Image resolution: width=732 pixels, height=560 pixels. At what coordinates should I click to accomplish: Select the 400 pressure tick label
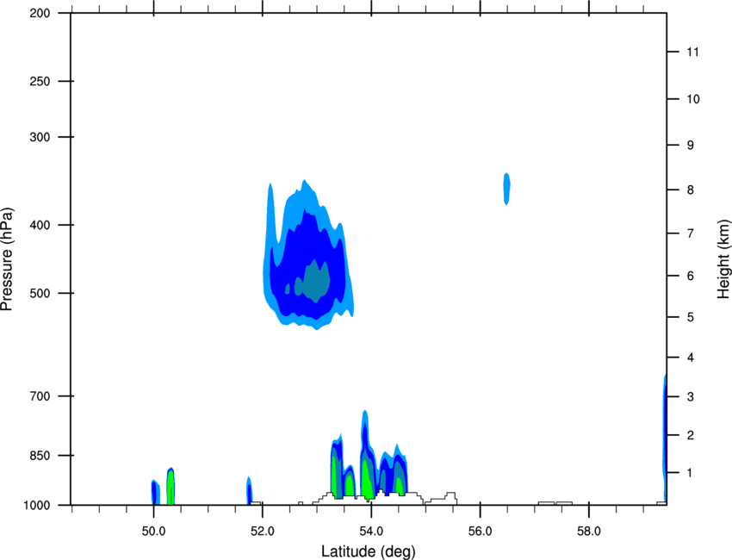coord(40,225)
